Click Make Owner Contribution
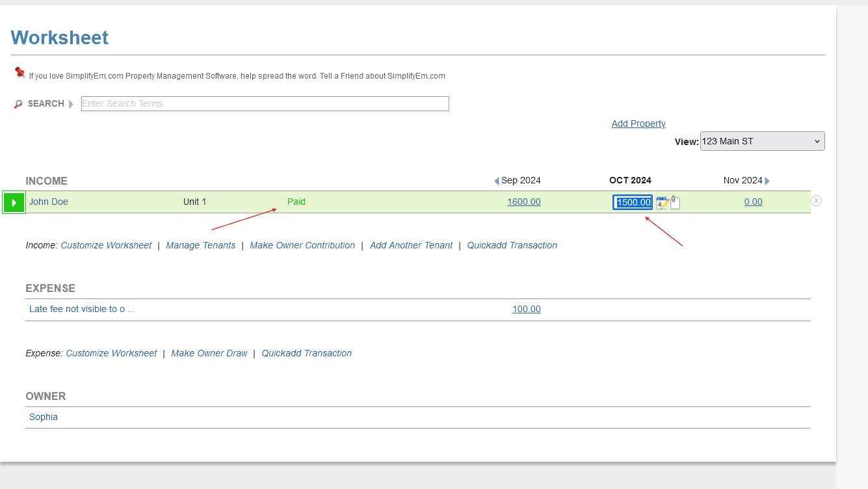The image size is (868, 489). click(x=302, y=245)
